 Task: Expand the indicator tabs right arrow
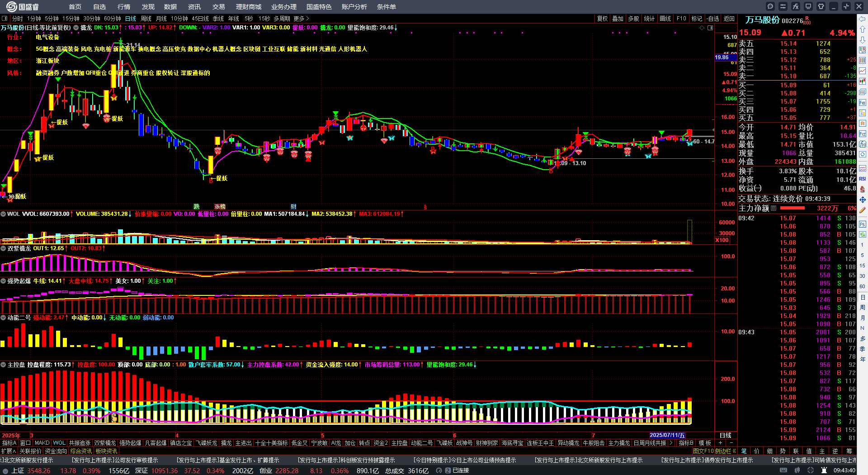click(x=671, y=443)
